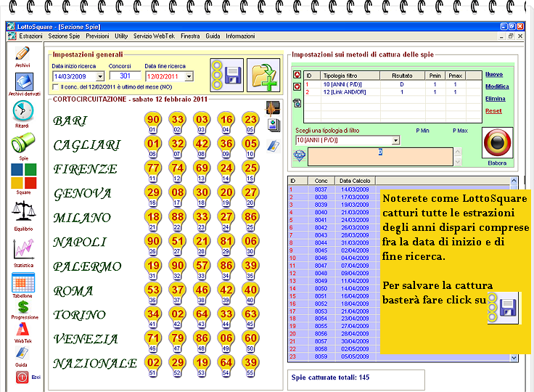Save the capture with the floppy disk icon
This screenshot has width=534, height=392.
coord(227,75)
